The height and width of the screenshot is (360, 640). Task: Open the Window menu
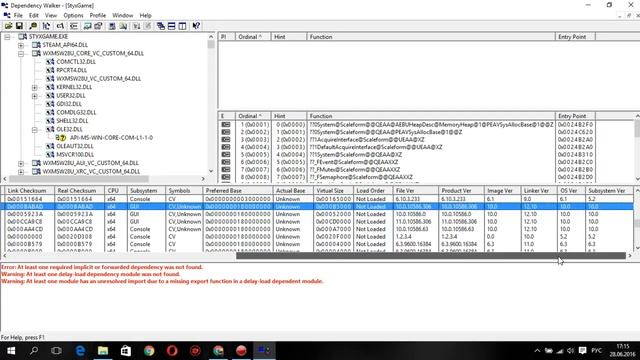coord(123,15)
